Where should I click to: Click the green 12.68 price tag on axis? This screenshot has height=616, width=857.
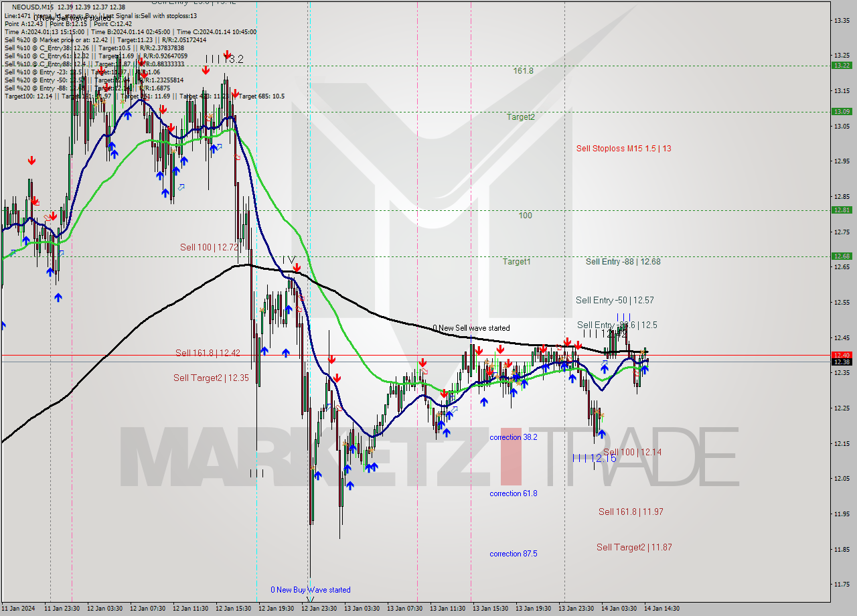pyautogui.click(x=842, y=256)
